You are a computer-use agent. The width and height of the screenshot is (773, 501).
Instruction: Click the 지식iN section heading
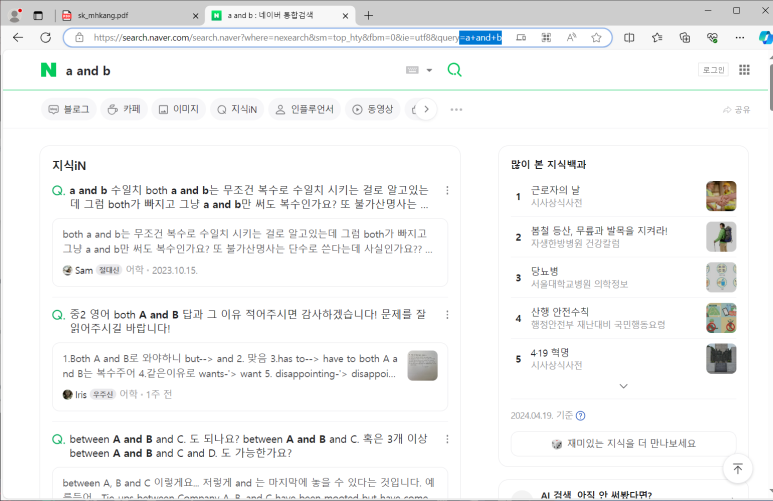point(69,166)
